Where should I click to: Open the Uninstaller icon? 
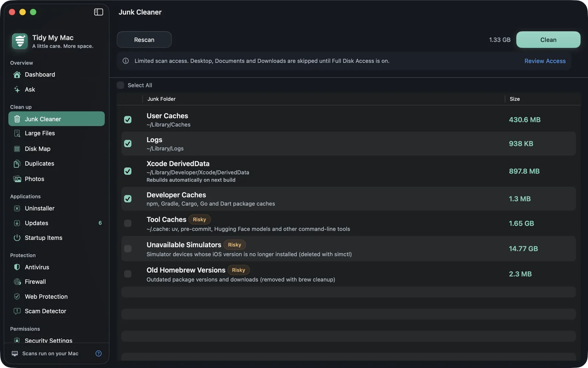tap(17, 208)
